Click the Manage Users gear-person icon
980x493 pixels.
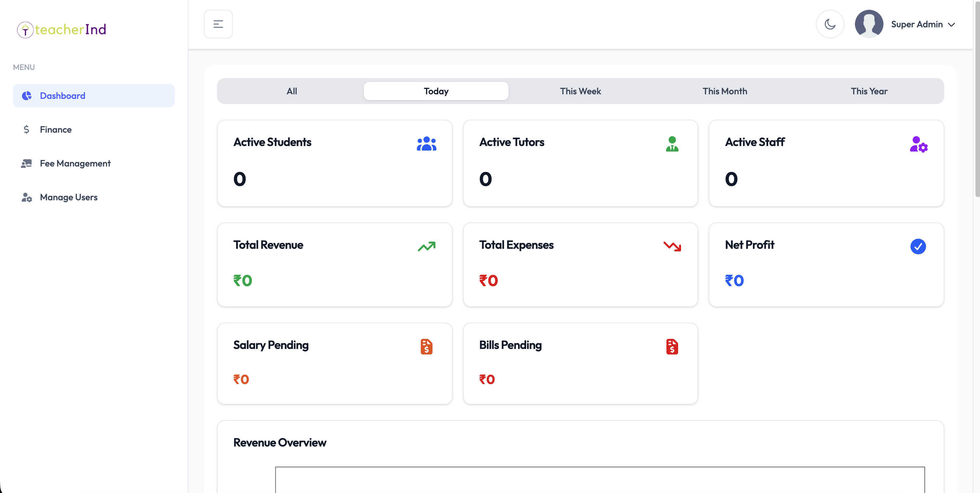[x=27, y=197]
